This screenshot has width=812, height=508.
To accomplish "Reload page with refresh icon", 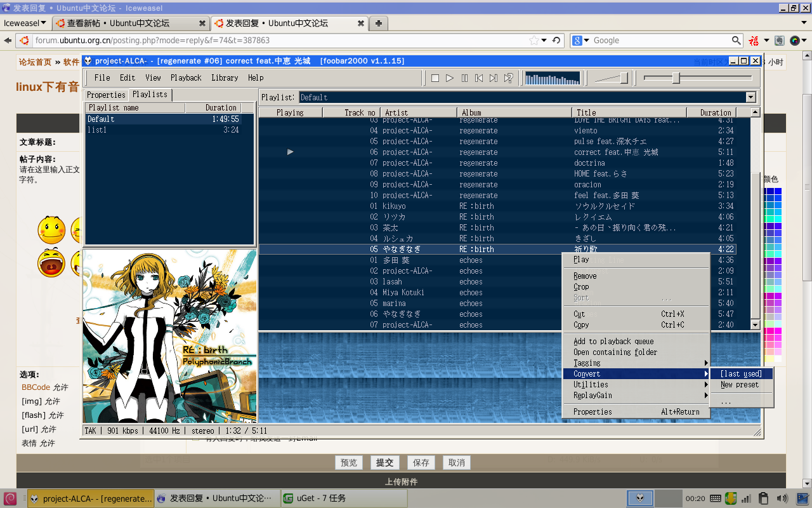I will [556, 40].
